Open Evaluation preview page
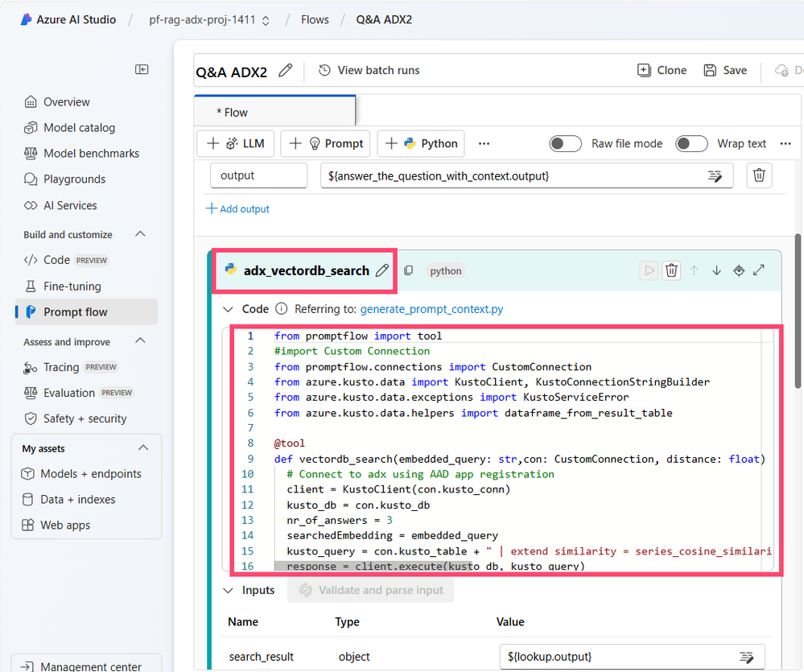 click(x=78, y=393)
